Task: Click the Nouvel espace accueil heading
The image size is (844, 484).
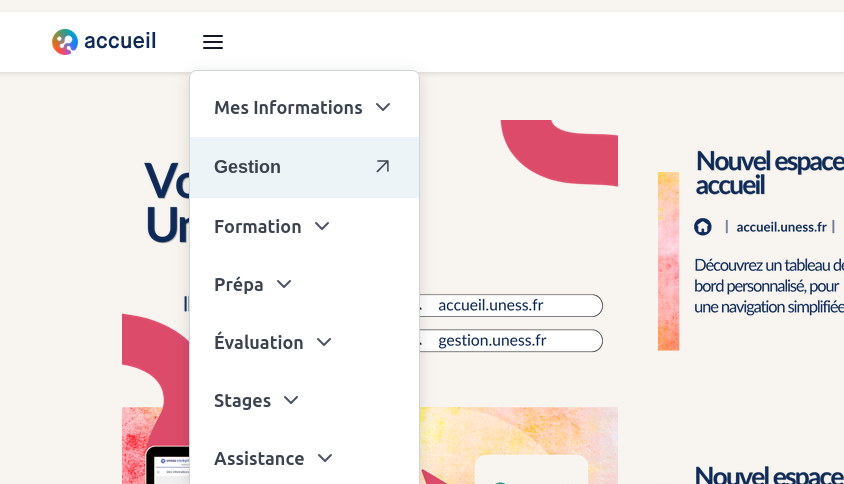Action: coord(770,173)
